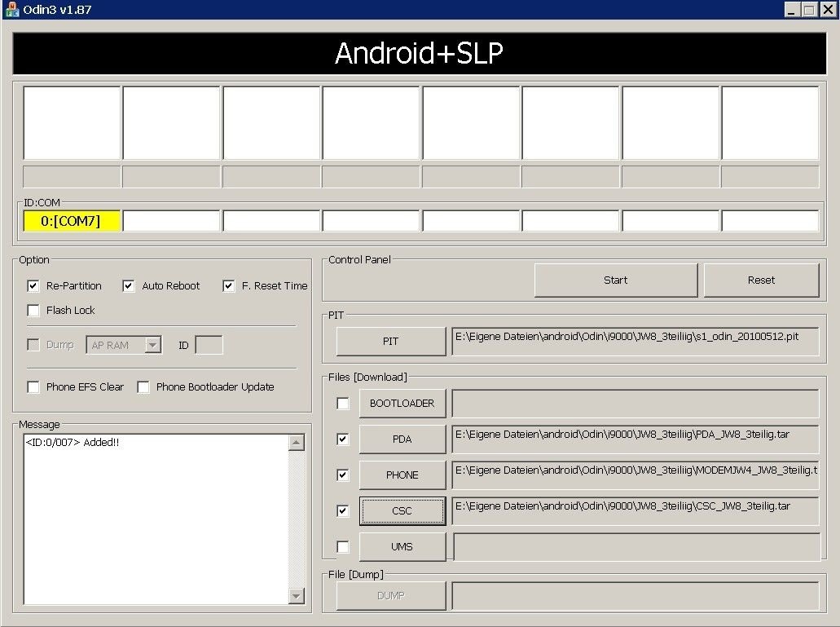840x627 pixels.
Task: Click the empty UMS path field
Action: pos(636,546)
